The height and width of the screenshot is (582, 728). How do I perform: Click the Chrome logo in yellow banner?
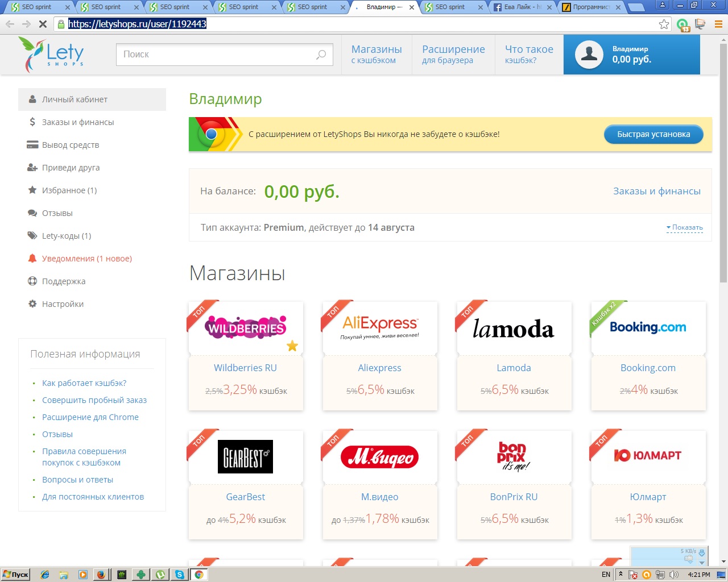212,134
